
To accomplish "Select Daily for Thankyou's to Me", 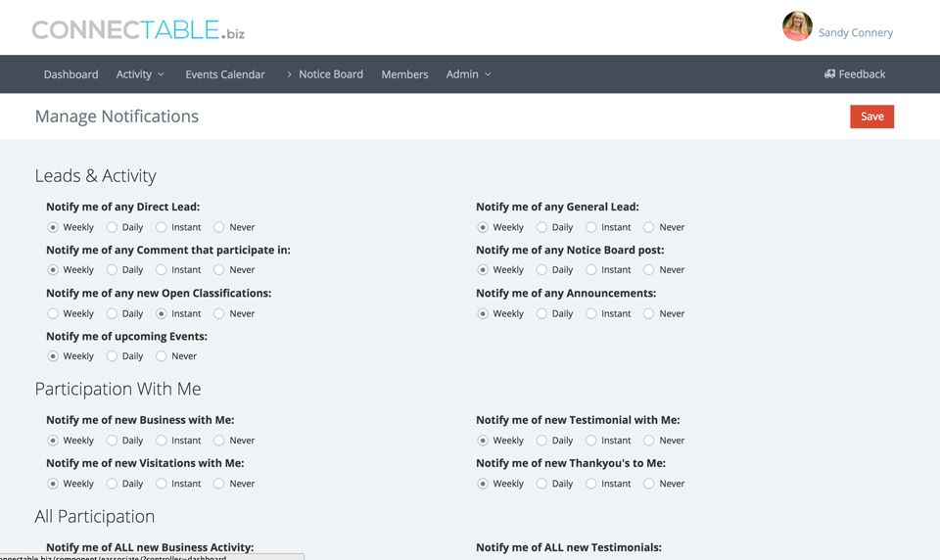I will coord(541,484).
